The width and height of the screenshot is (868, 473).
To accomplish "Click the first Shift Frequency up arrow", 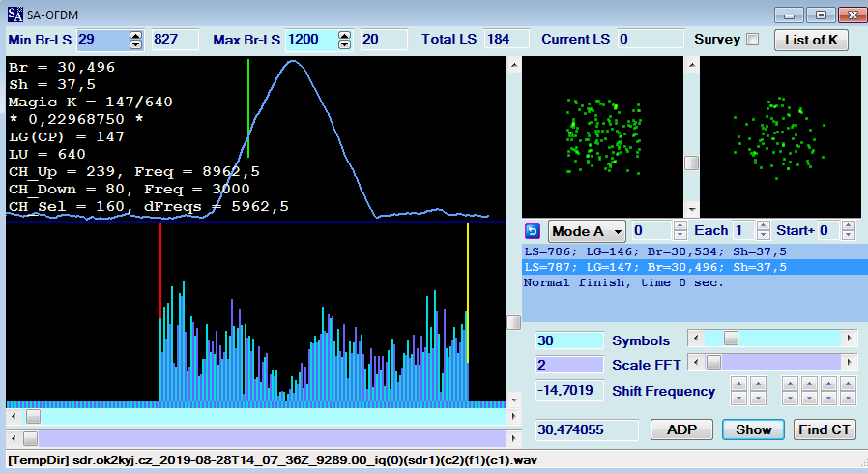I will tap(739, 383).
